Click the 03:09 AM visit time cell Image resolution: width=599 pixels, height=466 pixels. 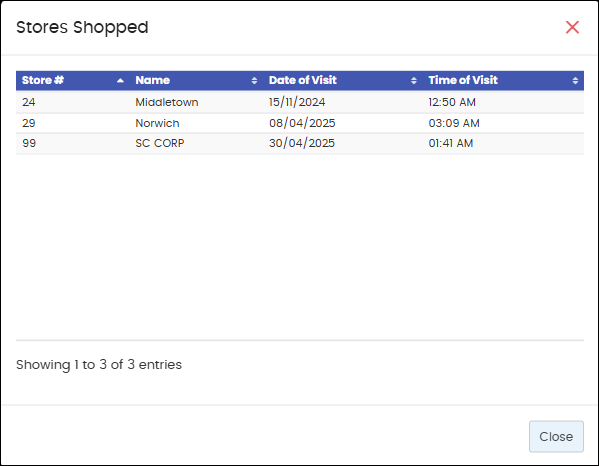(454, 123)
